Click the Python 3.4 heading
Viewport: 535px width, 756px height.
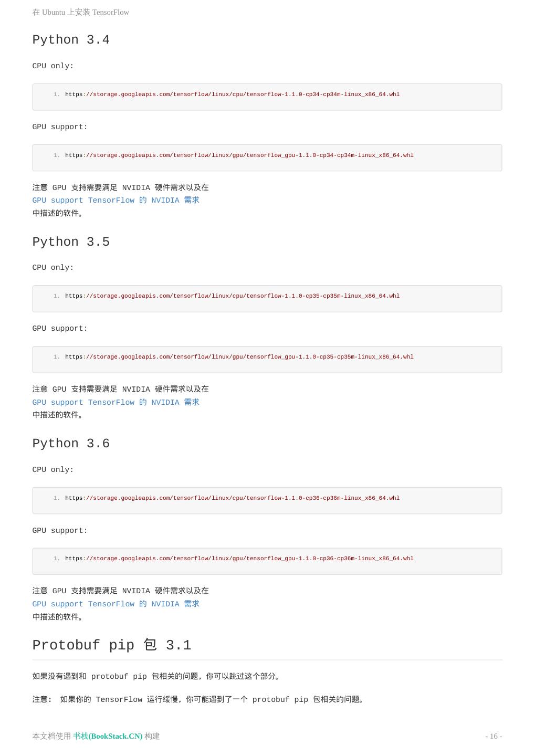pyautogui.click(x=71, y=40)
